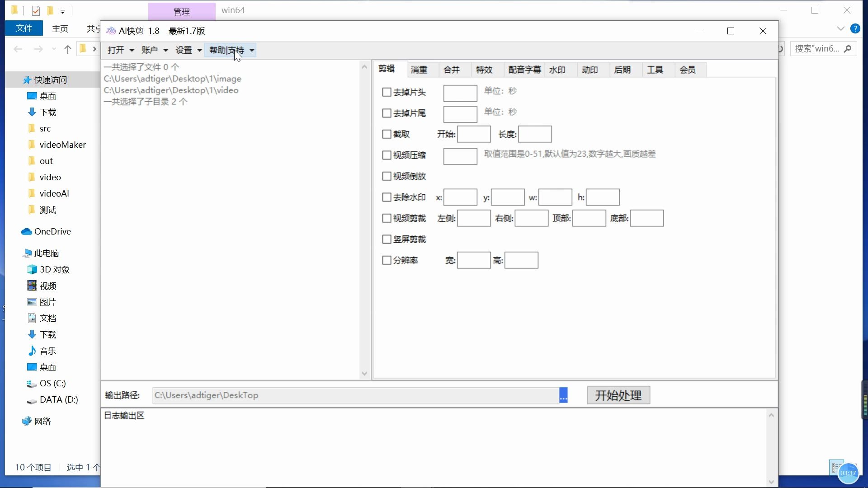Open Explorer's recent locations dropdown arrow
868x488 pixels.
pyautogui.click(x=54, y=49)
